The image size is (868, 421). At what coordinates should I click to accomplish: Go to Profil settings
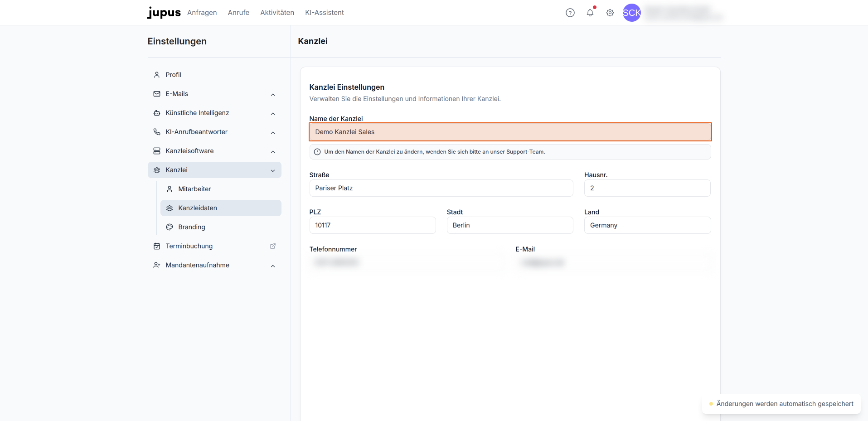pyautogui.click(x=214, y=75)
